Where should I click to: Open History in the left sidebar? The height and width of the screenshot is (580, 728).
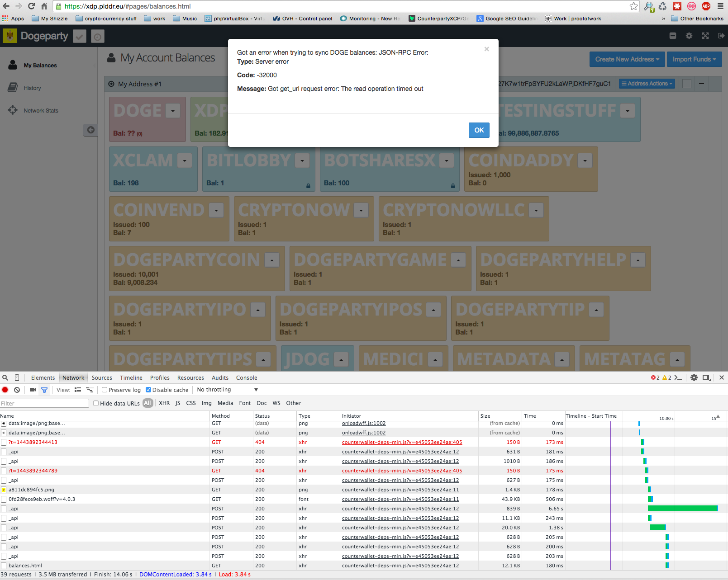coord(32,88)
